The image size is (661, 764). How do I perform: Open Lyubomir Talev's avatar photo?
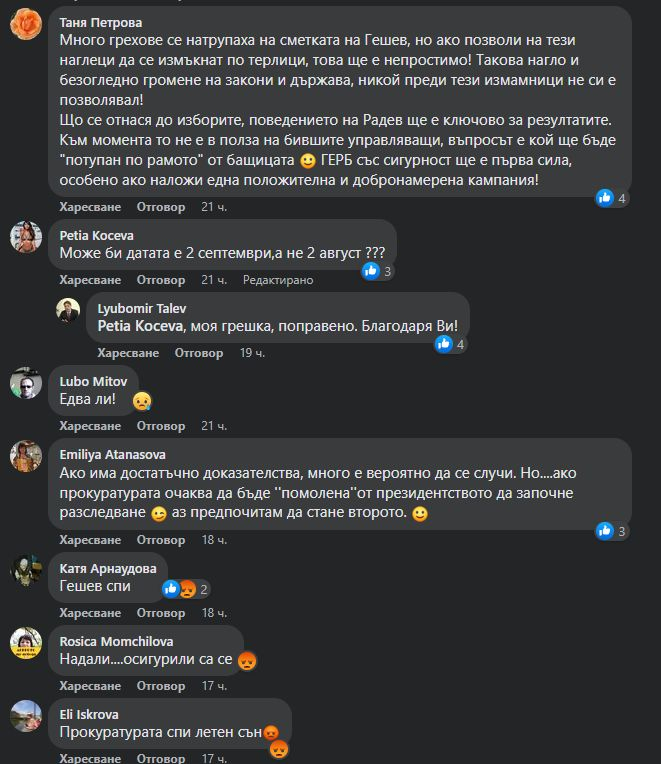[68, 310]
